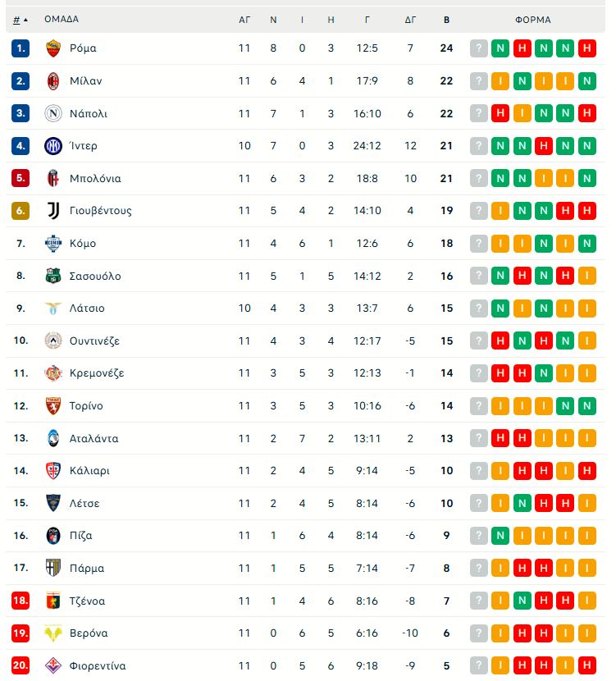616x681 pixels.
Task: Click the rank 1 position badge
Action: (21, 48)
